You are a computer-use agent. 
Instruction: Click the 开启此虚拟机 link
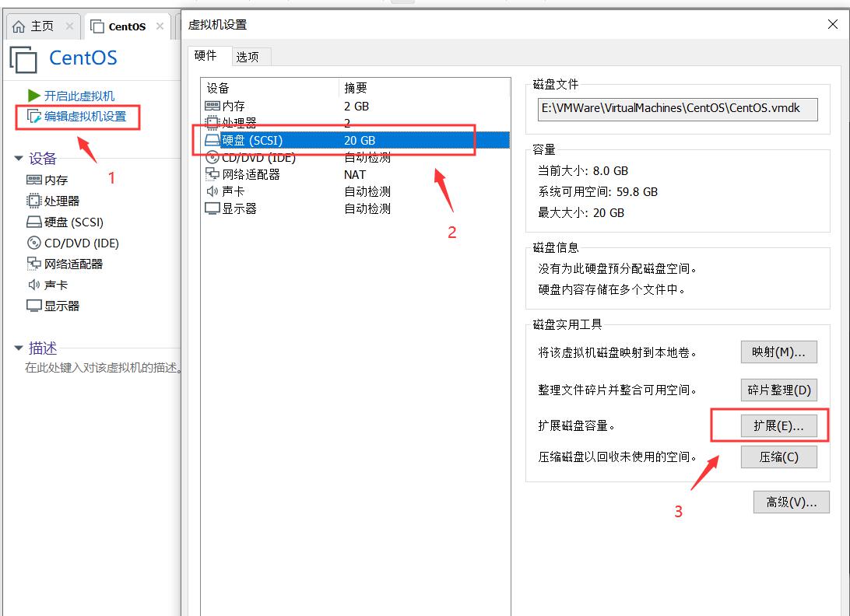point(79,96)
